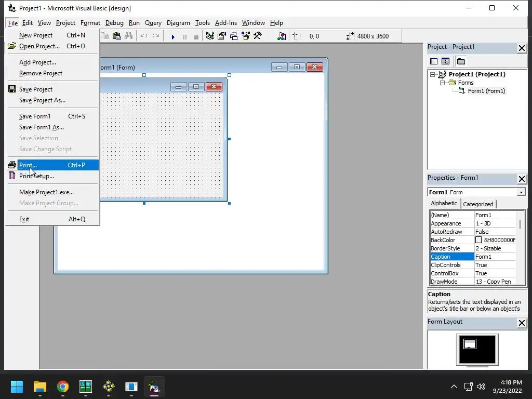532x399 pixels.
Task: Toggle Folders view in Project panel
Action: 461,61
